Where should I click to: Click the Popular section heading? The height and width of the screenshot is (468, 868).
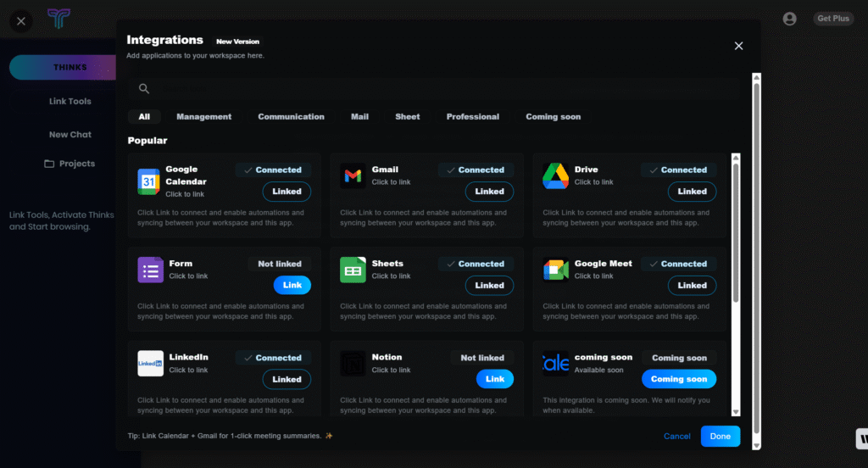pos(147,141)
